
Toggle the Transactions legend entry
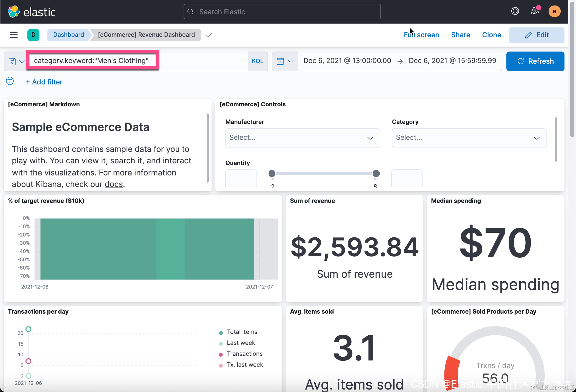point(244,354)
